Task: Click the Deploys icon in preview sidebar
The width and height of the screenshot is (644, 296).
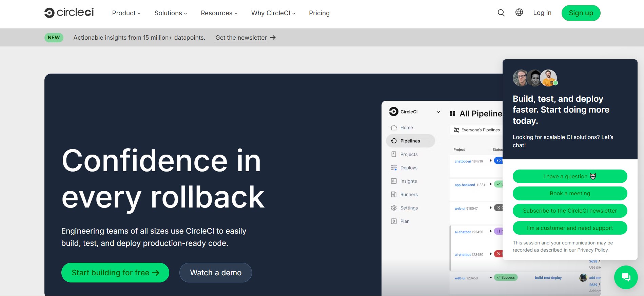Action: (394, 167)
